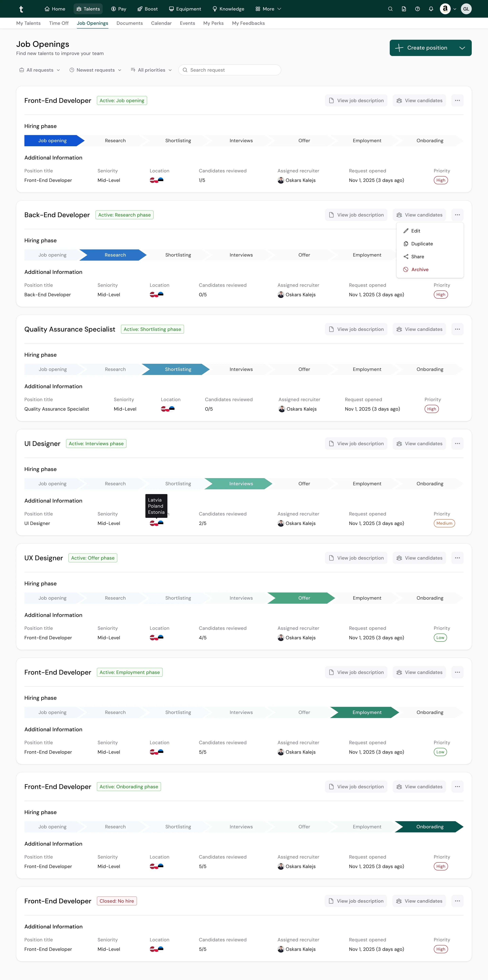
Task: Click the Search request input field
Action: [230, 70]
